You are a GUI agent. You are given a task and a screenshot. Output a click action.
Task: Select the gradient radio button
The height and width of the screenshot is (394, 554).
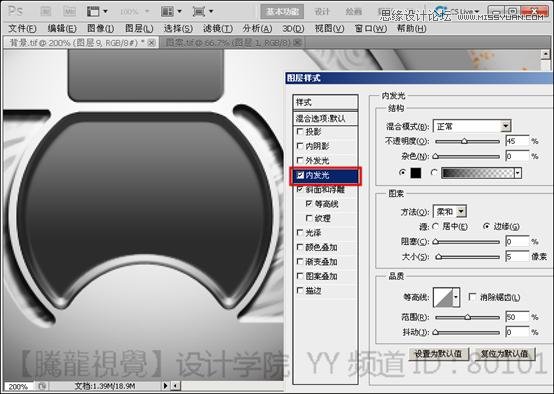(x=434, y=172)
